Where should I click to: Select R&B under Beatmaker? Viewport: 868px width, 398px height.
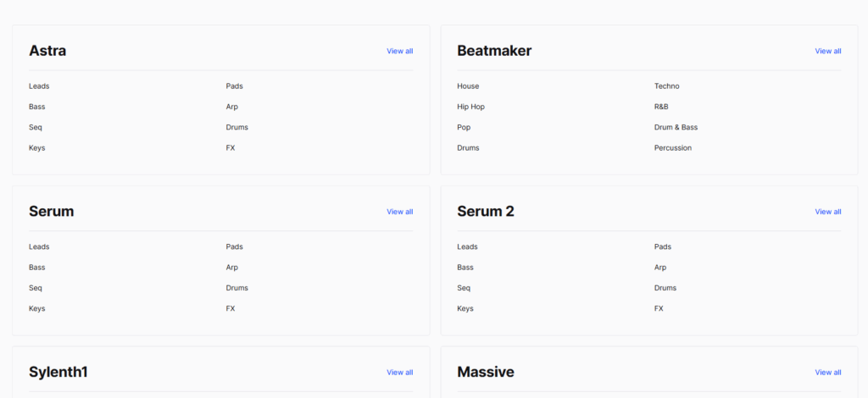pyautogui.click(x=661, y=107)
